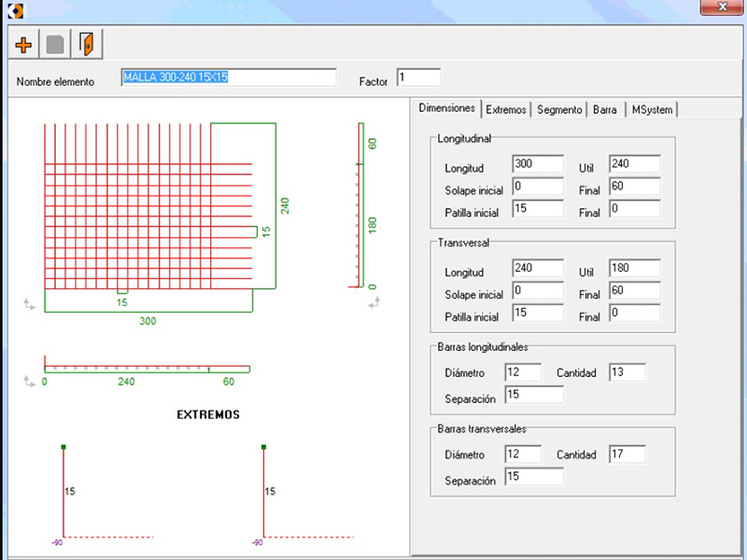This screenshot has width=747, height=560.
Task: Click the Barras longitudinales Cantidad field showing 13
Action: 627,372
